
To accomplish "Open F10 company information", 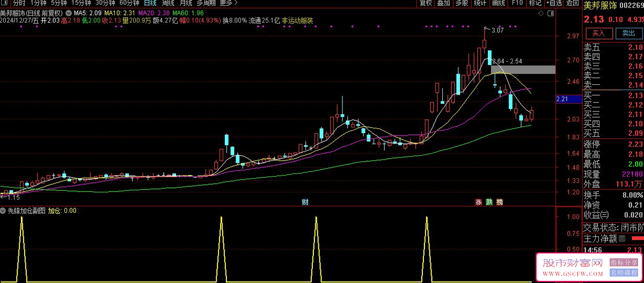I will pyautogui.click(x=517, y=3).
